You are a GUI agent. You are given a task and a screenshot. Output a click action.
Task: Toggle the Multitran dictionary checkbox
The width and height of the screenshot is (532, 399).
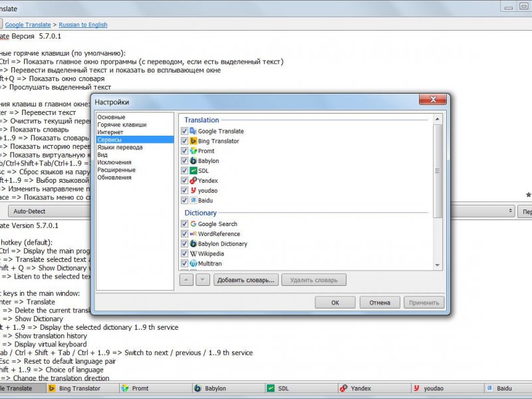184,263
